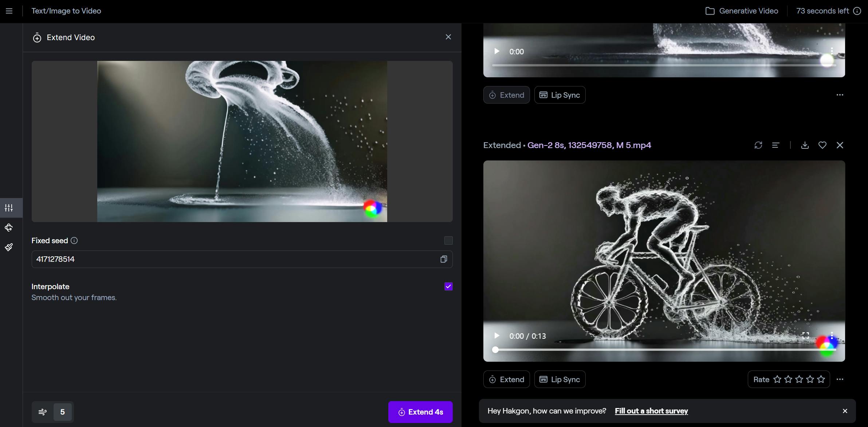Uncheck the Interpolate checkbox
Image resolution: width=868 pixels, height=427 pixels.
tap(448, 287)
